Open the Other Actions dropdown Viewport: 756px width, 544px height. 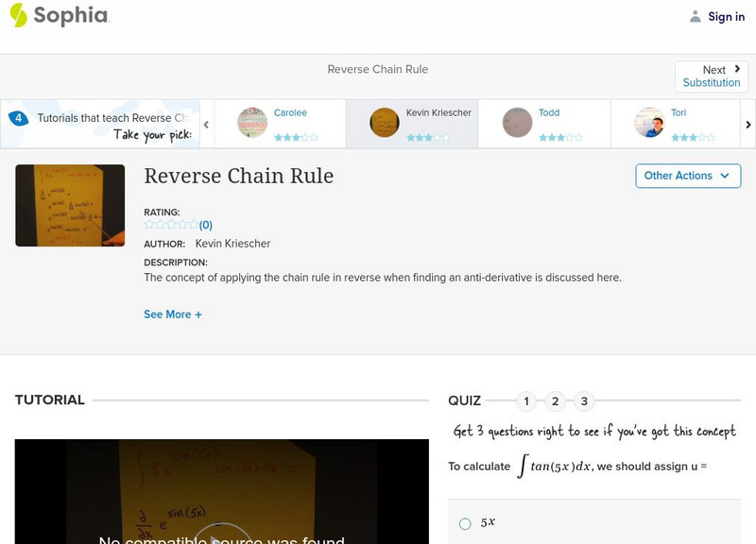coord(687,176)
